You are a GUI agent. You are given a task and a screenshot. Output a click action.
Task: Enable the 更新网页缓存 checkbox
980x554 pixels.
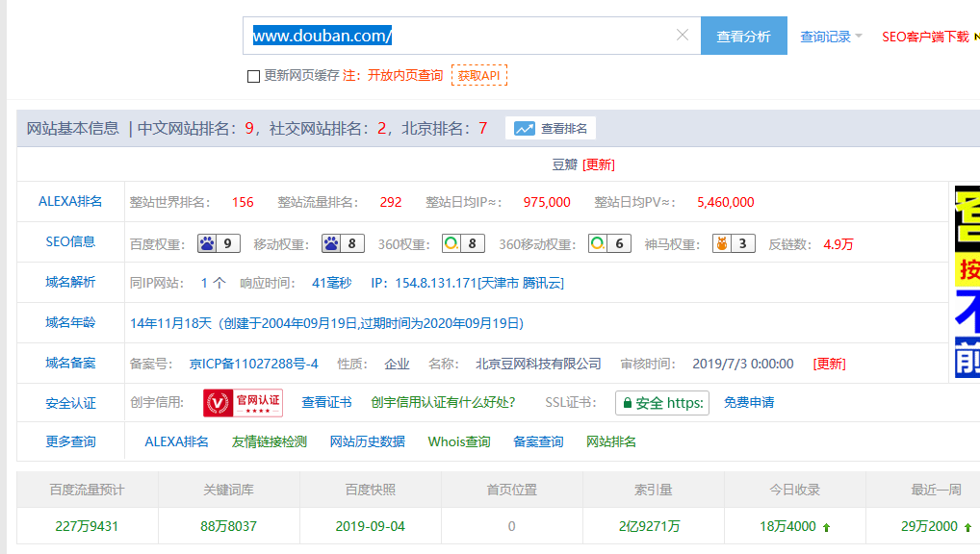click(253, 75)
